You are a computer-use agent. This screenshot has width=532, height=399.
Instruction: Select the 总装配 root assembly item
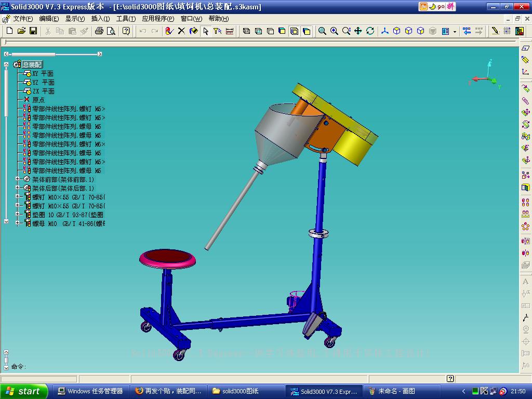(x=32, y=64)
